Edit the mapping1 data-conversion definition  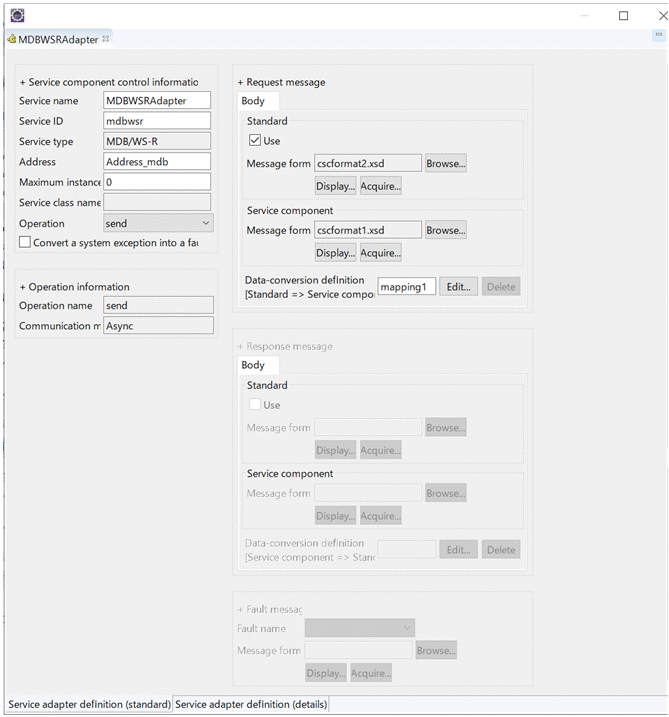(459, 287)
